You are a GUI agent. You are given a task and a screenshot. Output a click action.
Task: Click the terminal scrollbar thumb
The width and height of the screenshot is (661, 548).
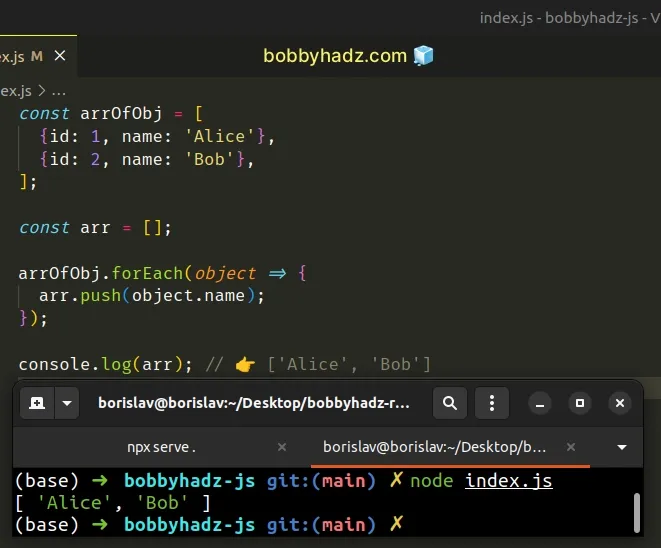(x=637, y=513)
